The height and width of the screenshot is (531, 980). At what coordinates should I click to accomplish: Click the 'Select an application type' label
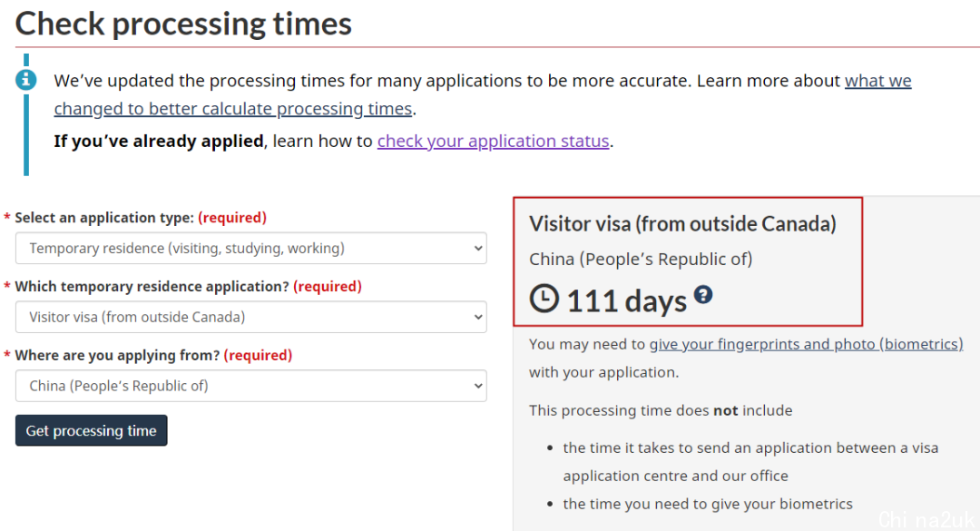[104, 218]
